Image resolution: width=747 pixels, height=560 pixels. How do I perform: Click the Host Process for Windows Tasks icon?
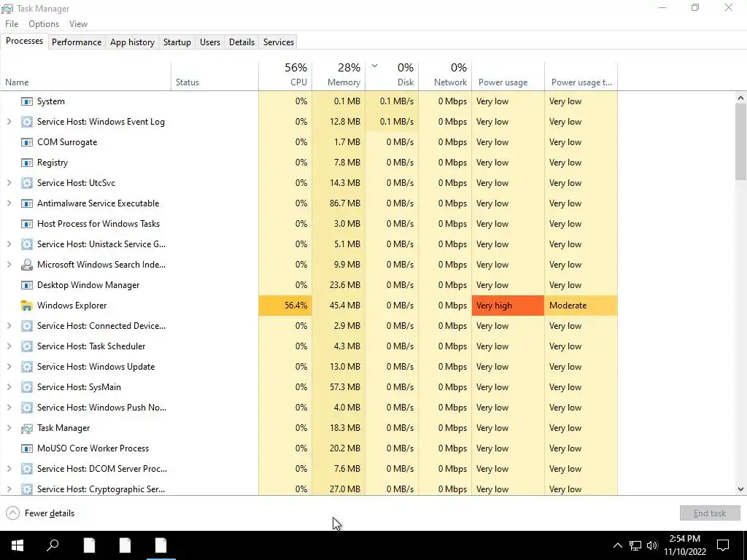pos(27,225)
